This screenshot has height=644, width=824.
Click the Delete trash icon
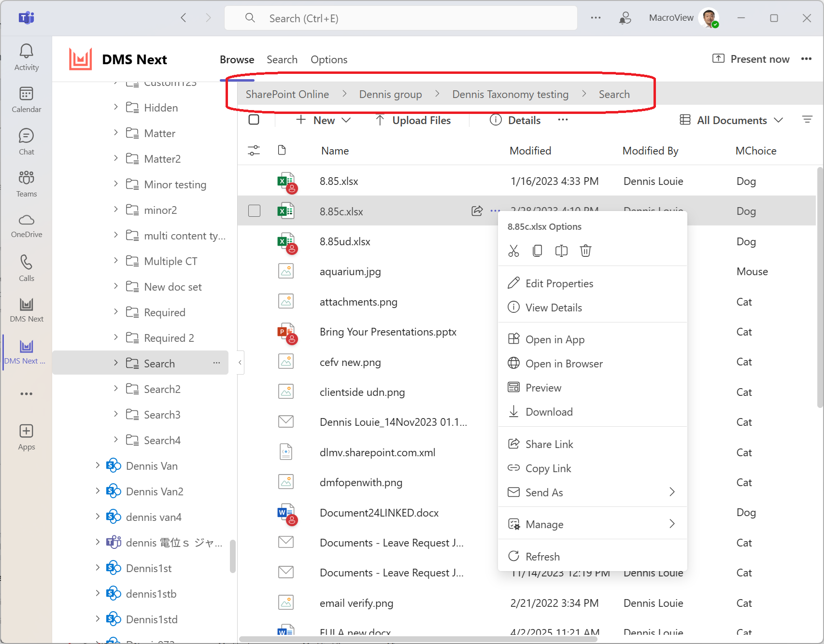[585, 251]
